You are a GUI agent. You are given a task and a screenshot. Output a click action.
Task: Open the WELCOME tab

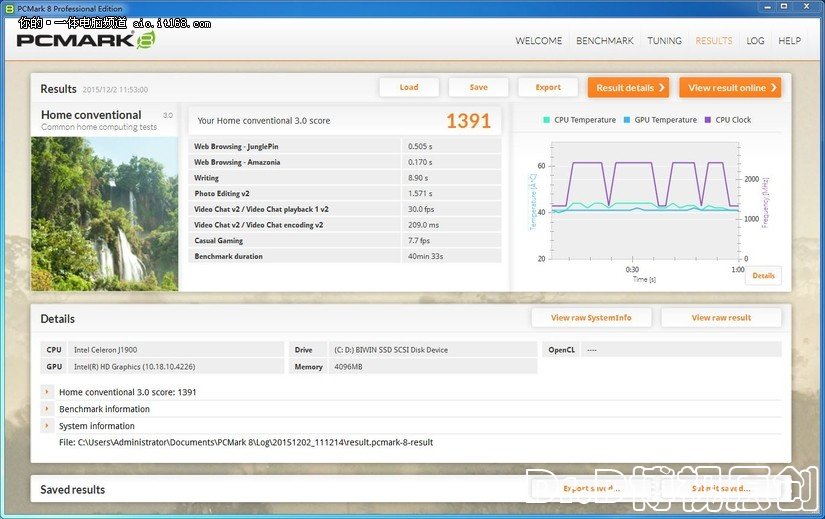(x=538, y=41)
